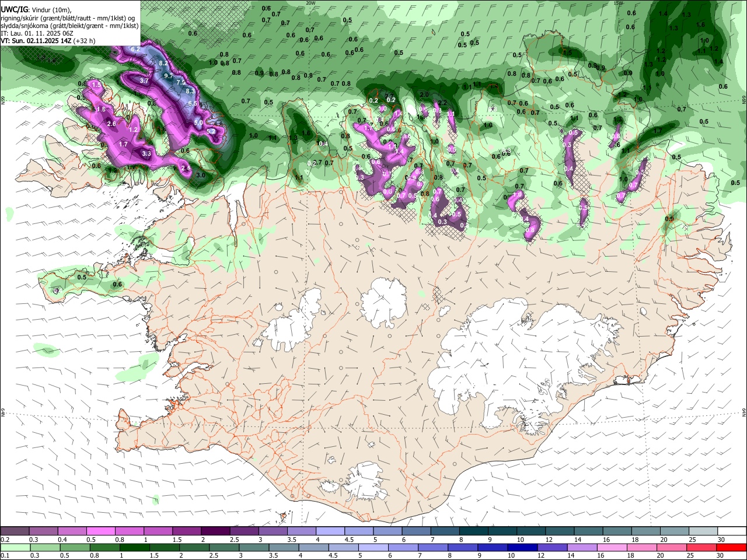Pick the lower legend swatch between 0.5 and 0.8
747x560 pixels.
pyautogui.click(x=75, y=548)
